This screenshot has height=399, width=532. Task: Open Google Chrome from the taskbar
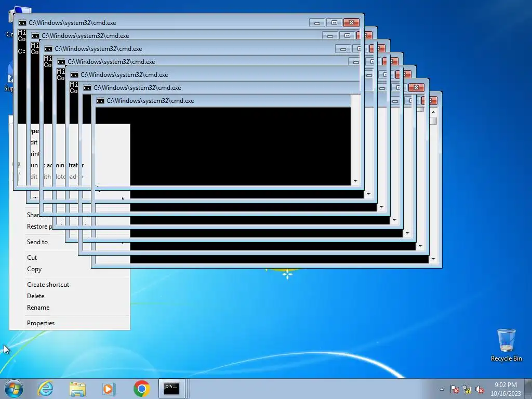[x=141, y=389]
